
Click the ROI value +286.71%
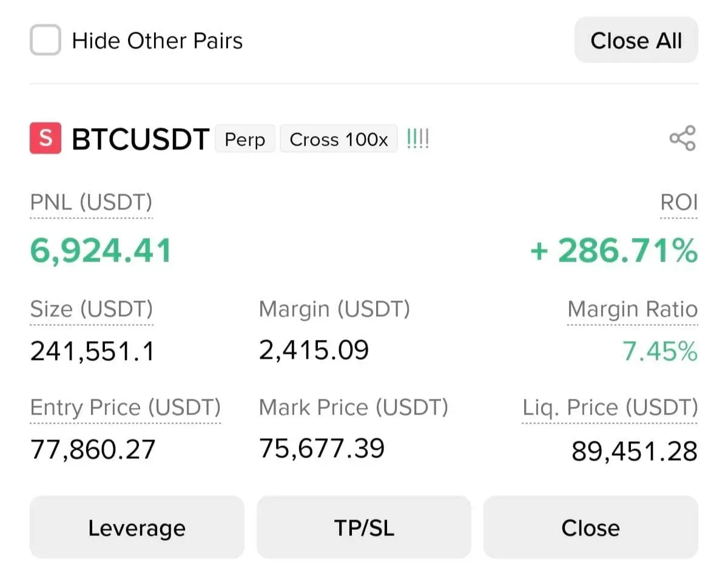613,251
